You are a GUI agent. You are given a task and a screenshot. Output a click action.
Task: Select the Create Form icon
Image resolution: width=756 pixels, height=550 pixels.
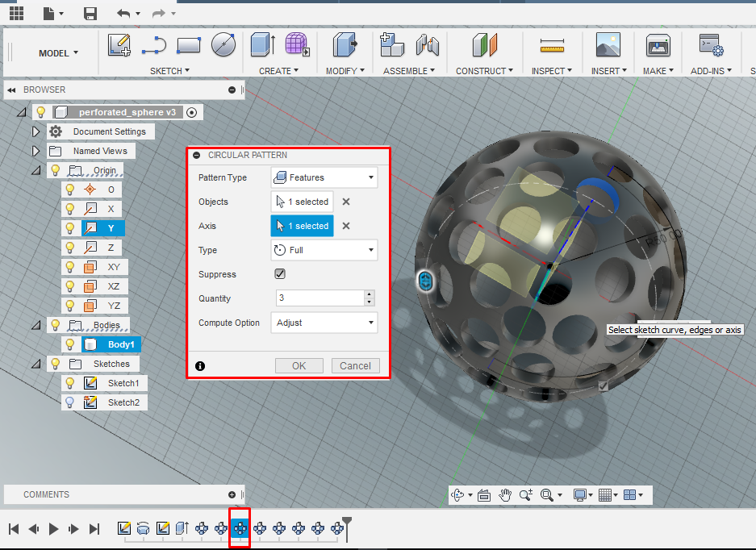298,45
